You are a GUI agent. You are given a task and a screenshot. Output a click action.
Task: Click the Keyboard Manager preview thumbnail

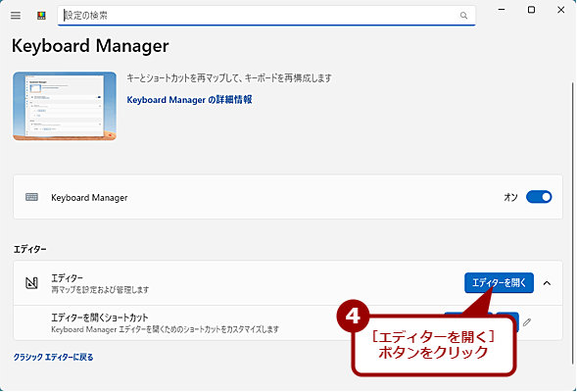click(x=65, y=106)
